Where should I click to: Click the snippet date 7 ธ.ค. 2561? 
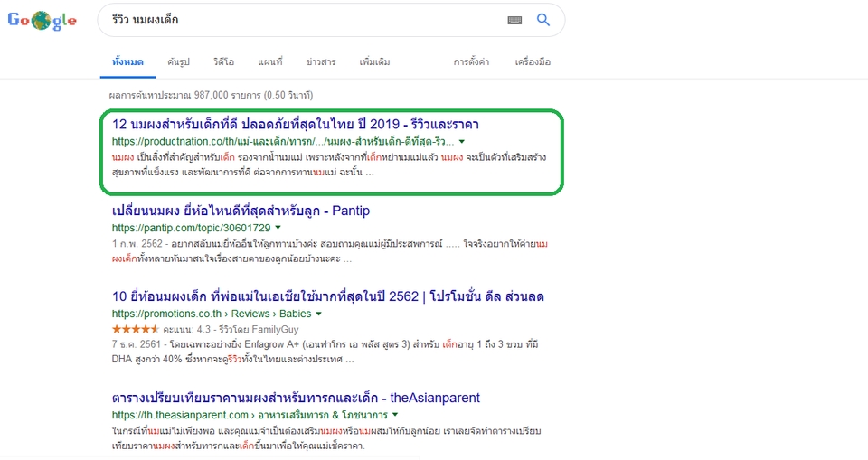(x=137, y=344)
